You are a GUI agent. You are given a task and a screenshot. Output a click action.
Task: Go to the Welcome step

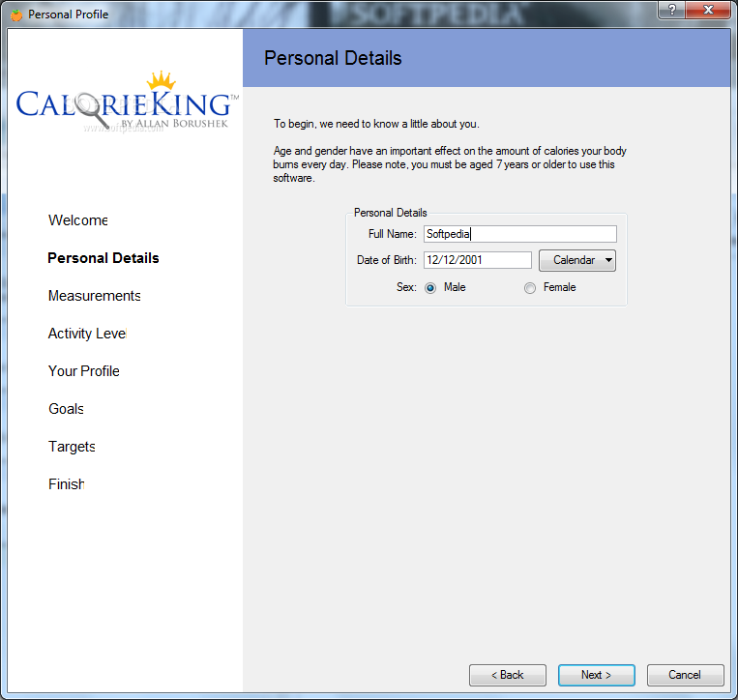(78, 220)
